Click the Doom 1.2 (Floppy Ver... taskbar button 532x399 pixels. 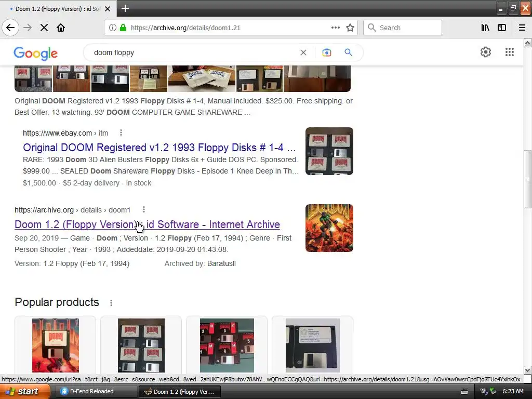179,392
